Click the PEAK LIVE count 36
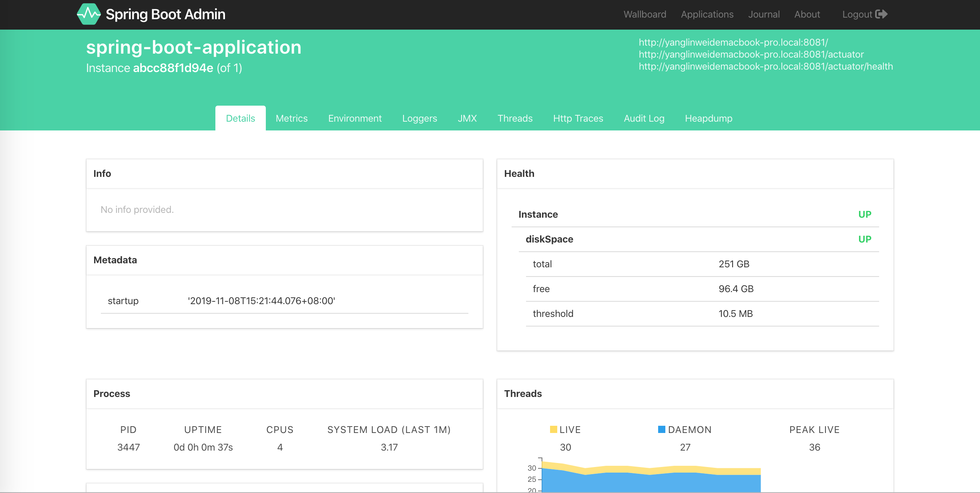The width and height of the screenshot is (980, 493). pos(814,447)
